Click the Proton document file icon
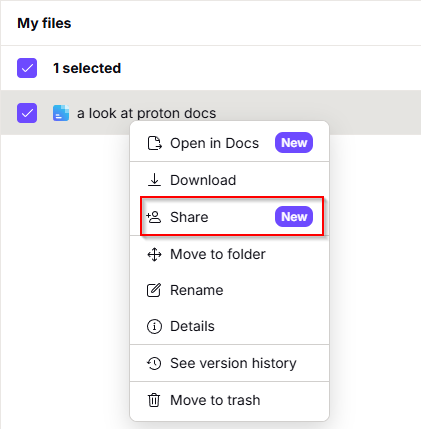 (x=61, y=113)
